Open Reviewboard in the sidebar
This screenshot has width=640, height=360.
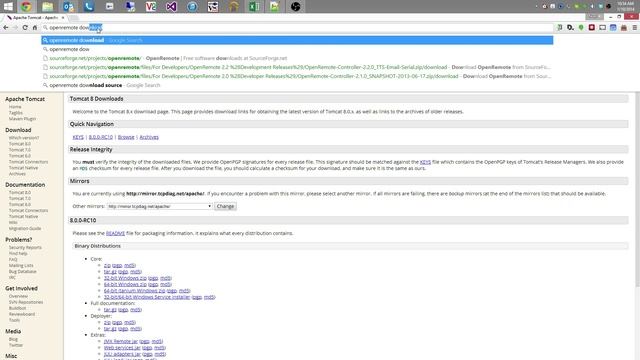[22, 314]
